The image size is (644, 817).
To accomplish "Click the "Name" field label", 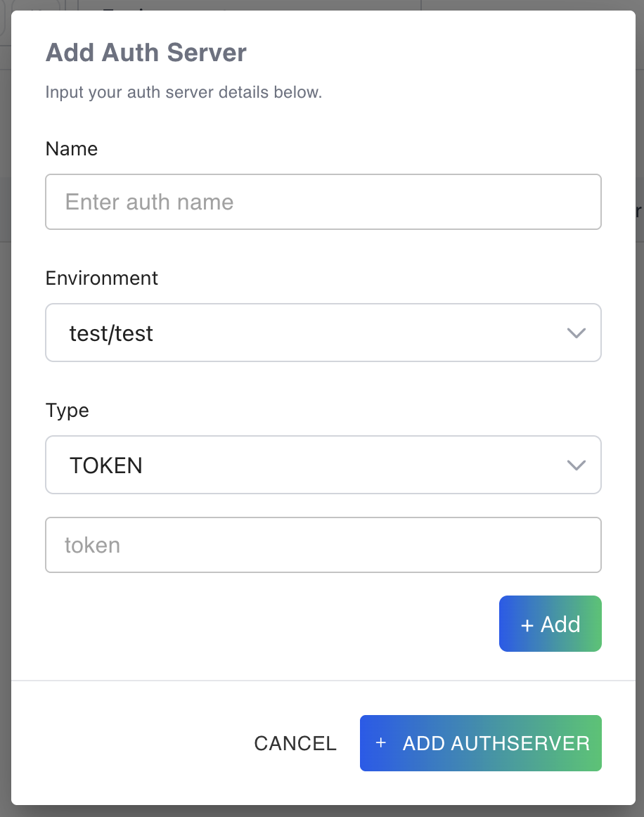I will 72,149.
